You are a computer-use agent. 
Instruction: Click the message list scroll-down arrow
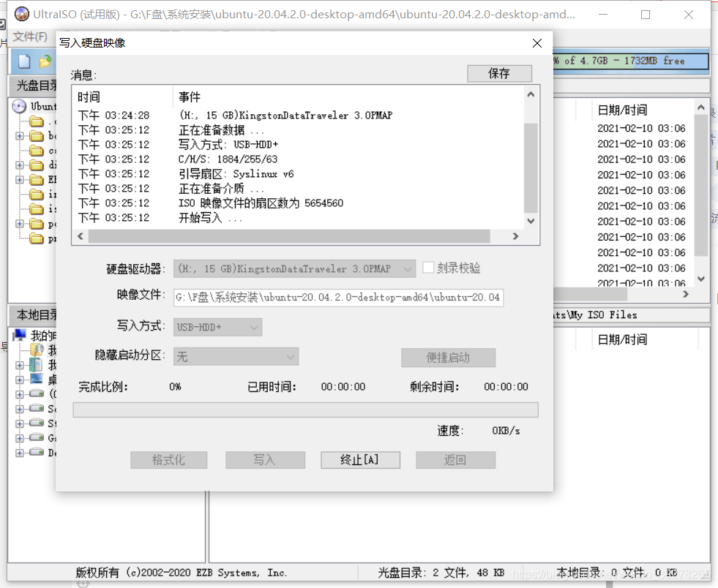[531, 221]
